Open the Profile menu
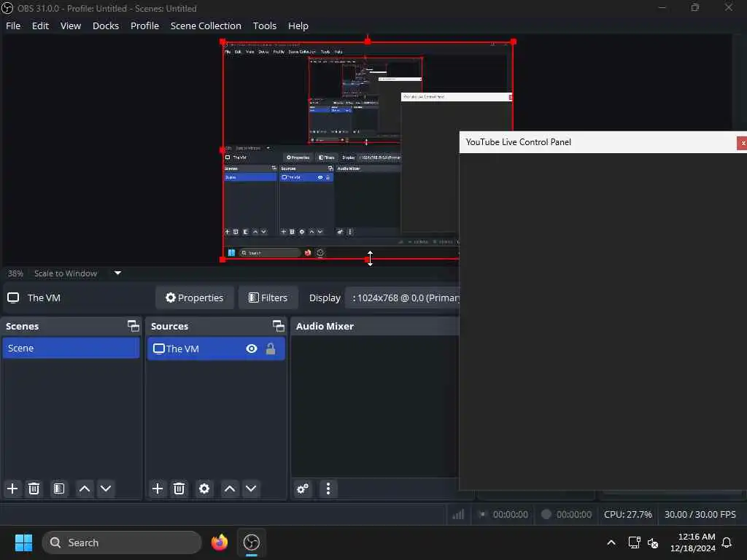The image size is (747, 560). (x=144, y=26)
